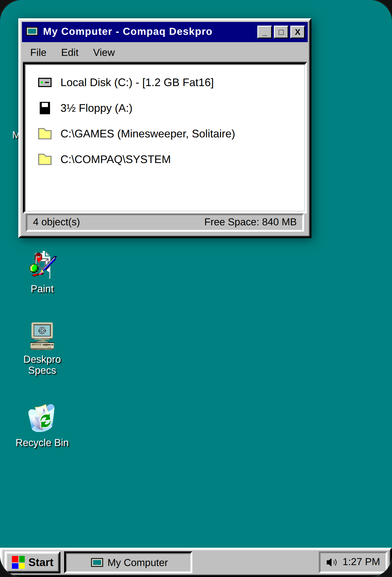Open the Recycle Bin desktop icon
Viewport: 392px width, 577px height.
(x=42, y=418)
